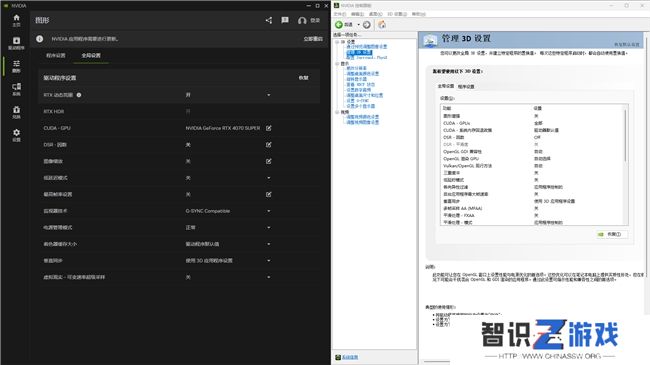Select highlighted Manage 3D Settings tree item
The width and height of the screenshot is (650, 365).
point(359,52)
